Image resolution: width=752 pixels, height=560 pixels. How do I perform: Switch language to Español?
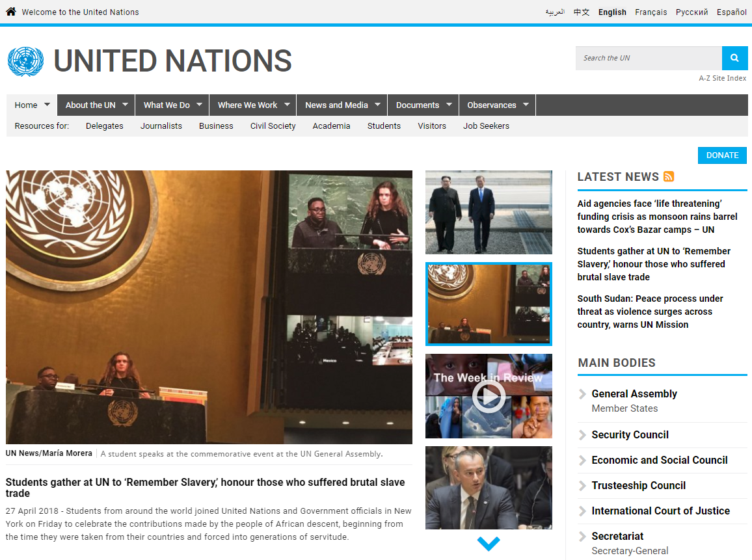[x=731, y=12]
